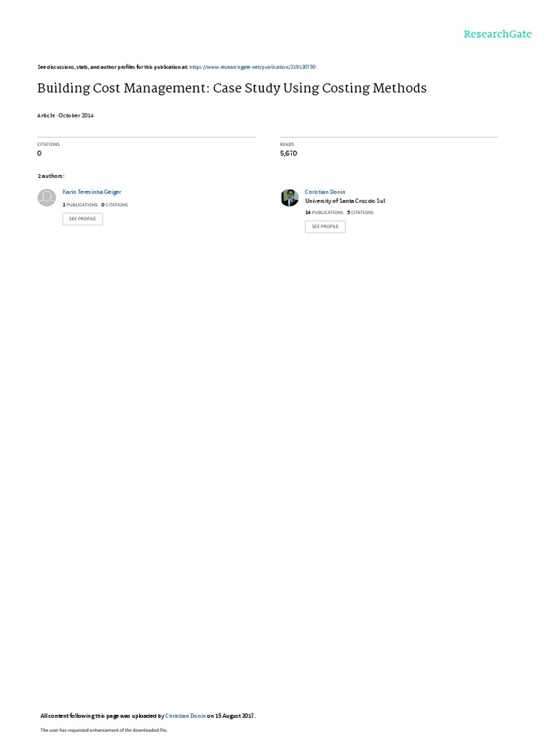
Task: Click the ResearchGate logo
Action: tap(497, 34)
